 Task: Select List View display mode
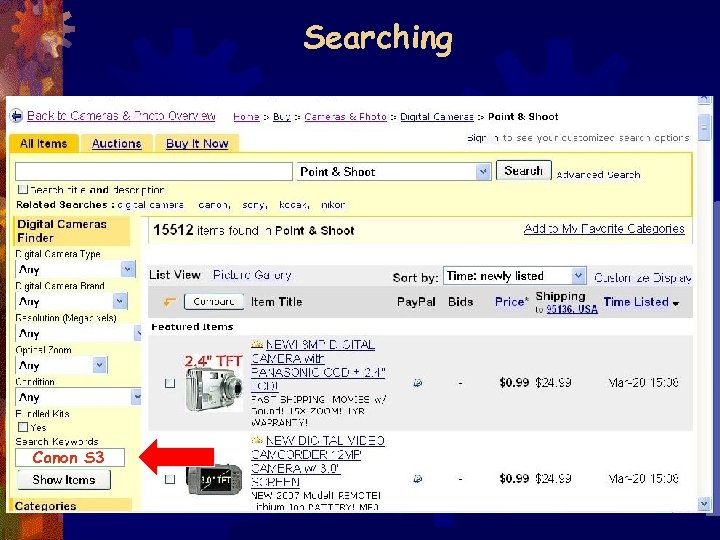click(x=175, y=275)
